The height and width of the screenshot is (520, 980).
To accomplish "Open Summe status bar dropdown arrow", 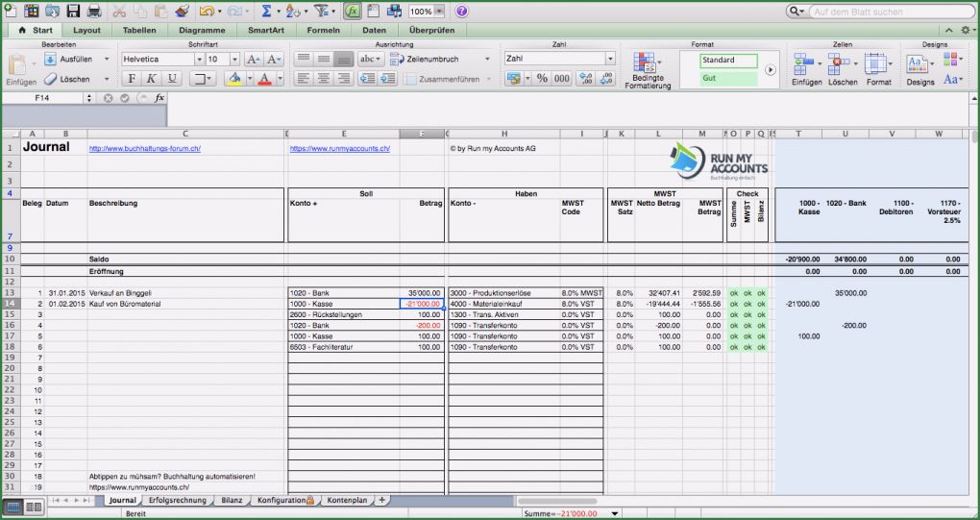I will point(615,513).
